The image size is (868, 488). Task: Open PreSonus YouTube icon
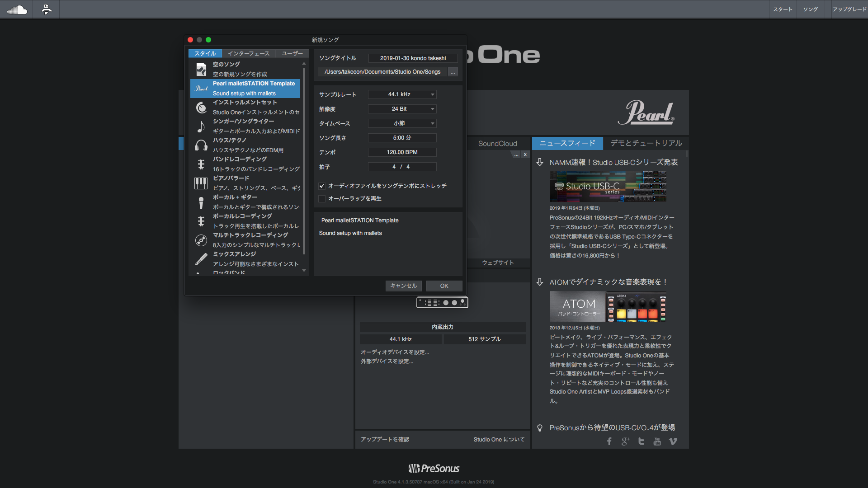(x=657, y=441)
